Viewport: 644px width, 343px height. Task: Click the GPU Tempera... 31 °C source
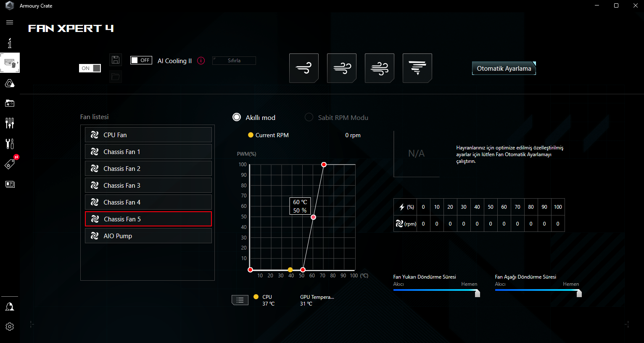point(317,300)
